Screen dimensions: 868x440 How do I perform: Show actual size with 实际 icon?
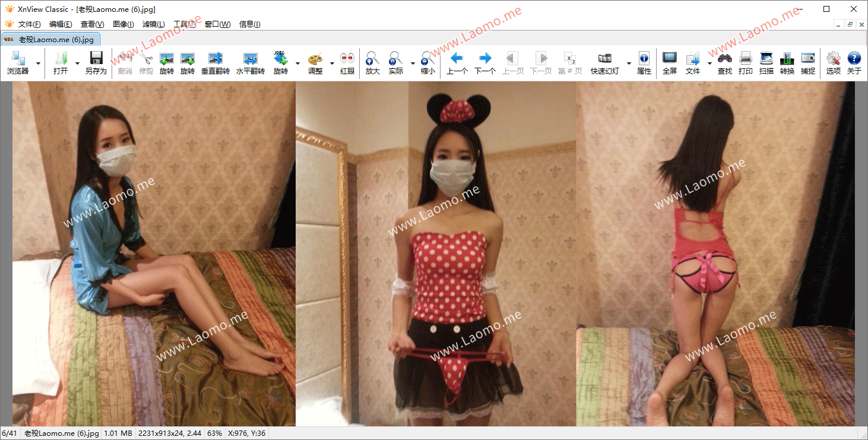pyautogui.click(x=395, y=63)
